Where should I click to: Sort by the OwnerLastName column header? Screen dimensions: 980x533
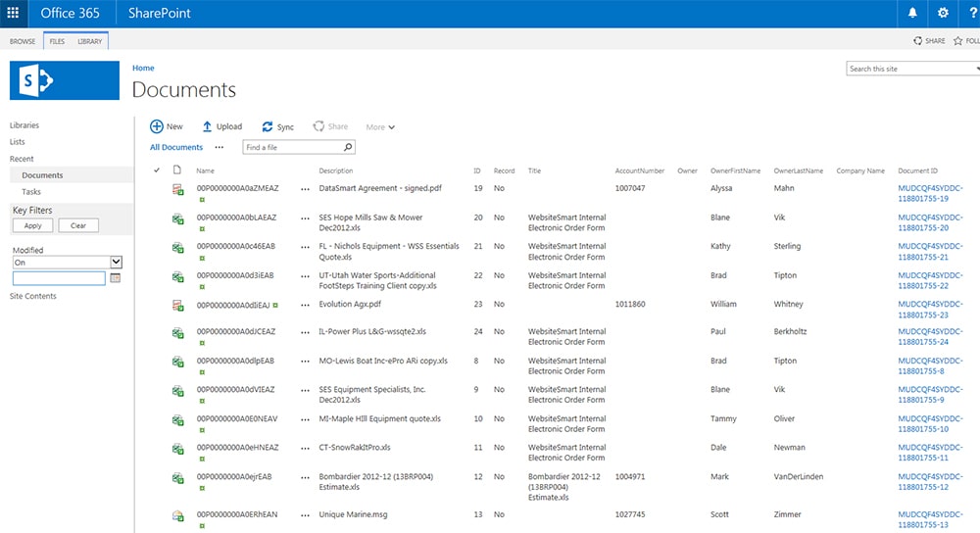(798, 170)
